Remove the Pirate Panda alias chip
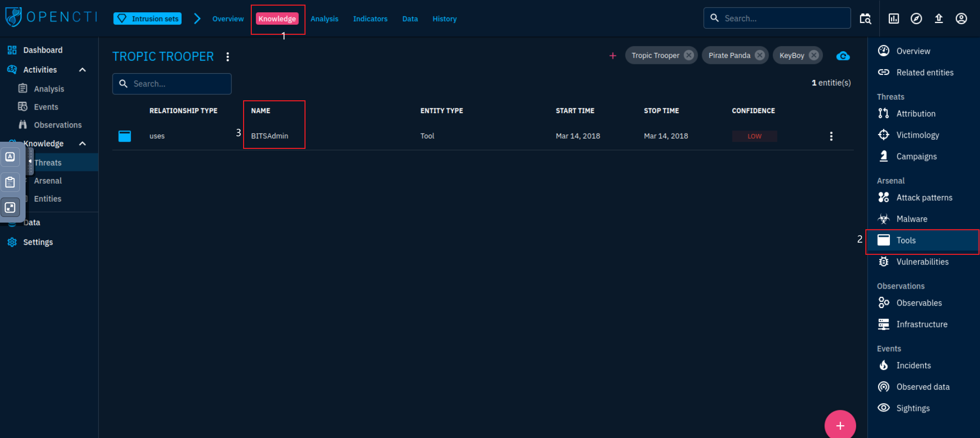Viewport: 980px width, 438px height. 760,55
